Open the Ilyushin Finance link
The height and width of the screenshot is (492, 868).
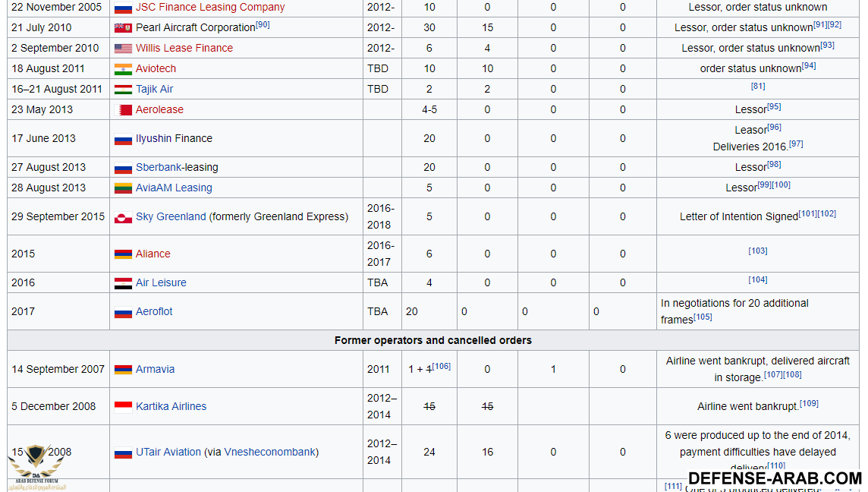point(174,139)
